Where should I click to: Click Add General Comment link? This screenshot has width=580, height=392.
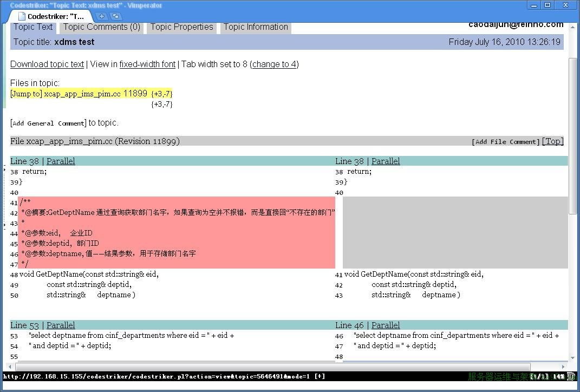pos(48,123)
